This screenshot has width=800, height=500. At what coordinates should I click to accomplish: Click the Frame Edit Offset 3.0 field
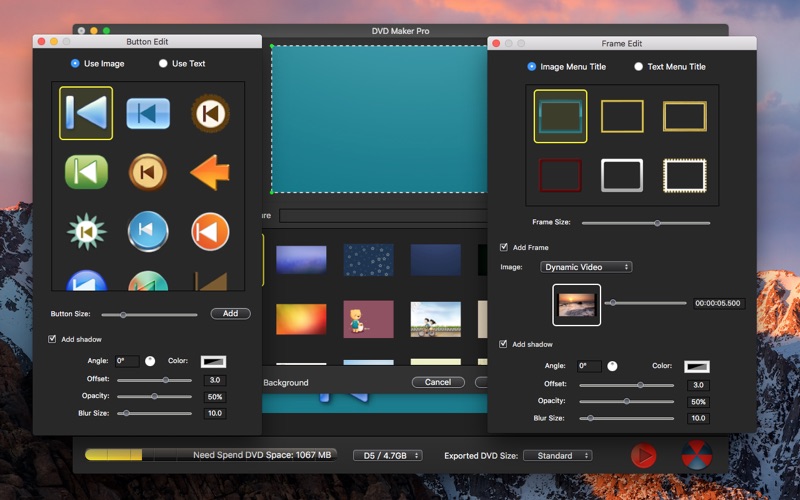coord(698,385)
